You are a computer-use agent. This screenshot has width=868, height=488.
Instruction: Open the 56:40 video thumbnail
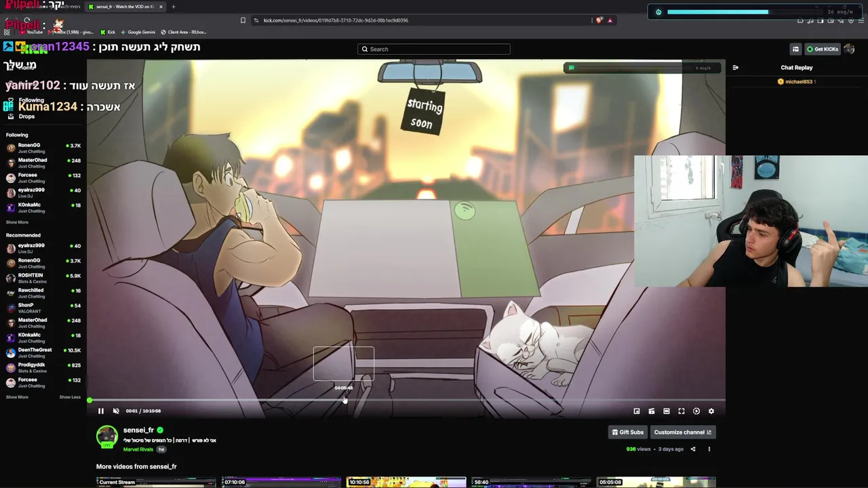pos(531,482)
